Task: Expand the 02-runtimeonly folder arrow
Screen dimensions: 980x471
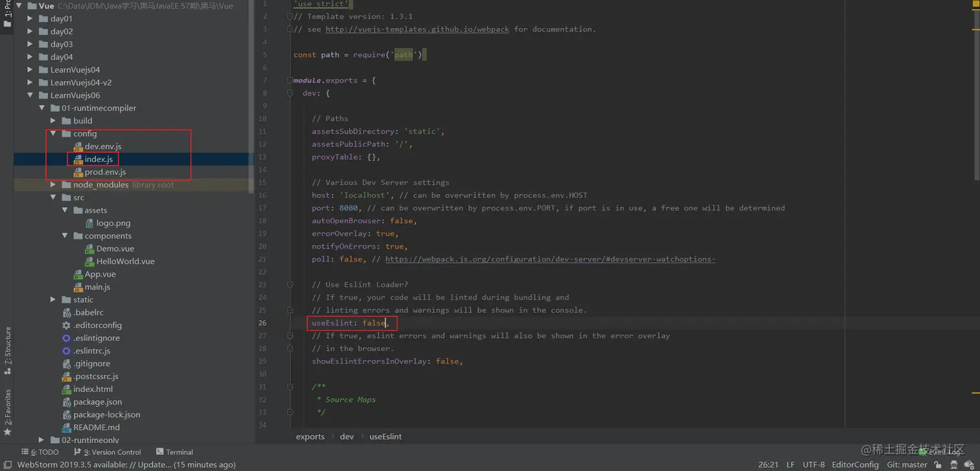Action: tap(41, 440)
